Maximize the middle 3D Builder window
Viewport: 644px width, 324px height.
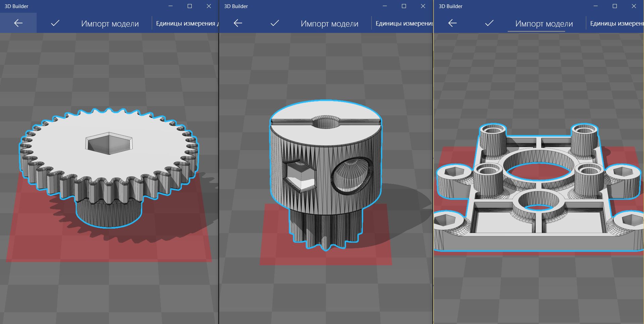404,6
